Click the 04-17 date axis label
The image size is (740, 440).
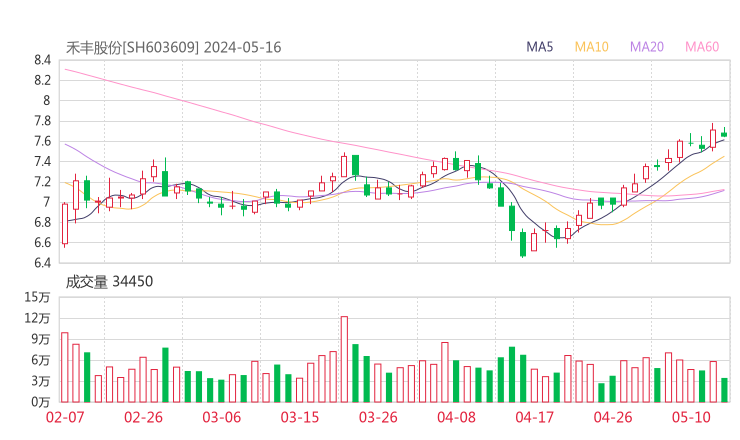(535, 417)
